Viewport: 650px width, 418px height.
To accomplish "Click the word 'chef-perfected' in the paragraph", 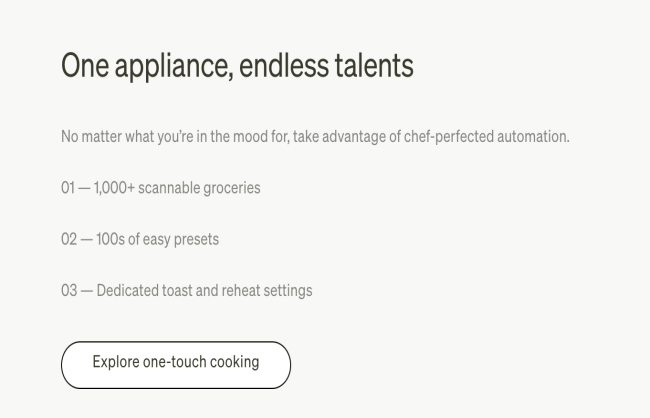I will click(x=449, y=136).
